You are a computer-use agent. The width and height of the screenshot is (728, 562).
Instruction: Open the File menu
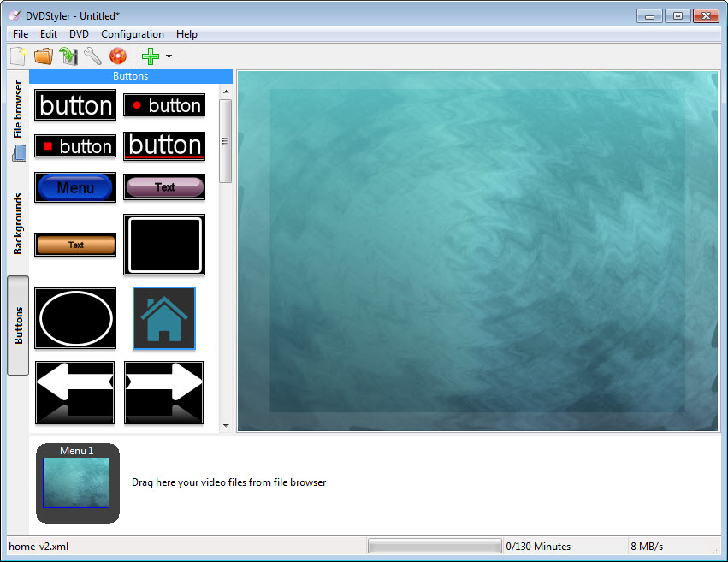pyautogui.click(x=21, y=34)
